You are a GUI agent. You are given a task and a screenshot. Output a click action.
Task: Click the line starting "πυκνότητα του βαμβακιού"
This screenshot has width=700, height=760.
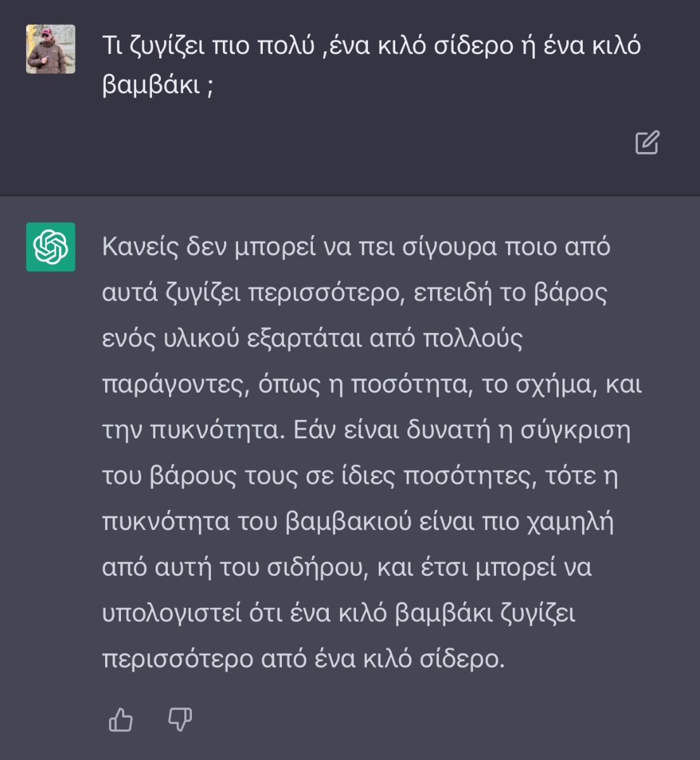[358, 522]
